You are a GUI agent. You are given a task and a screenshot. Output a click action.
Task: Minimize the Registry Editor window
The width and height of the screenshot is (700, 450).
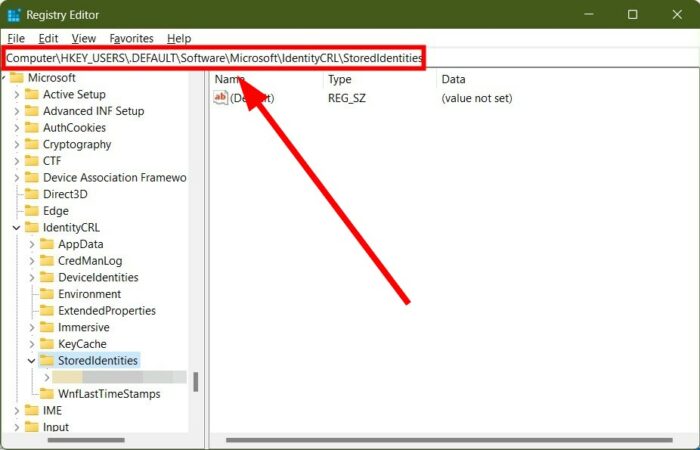pos(589,15)
